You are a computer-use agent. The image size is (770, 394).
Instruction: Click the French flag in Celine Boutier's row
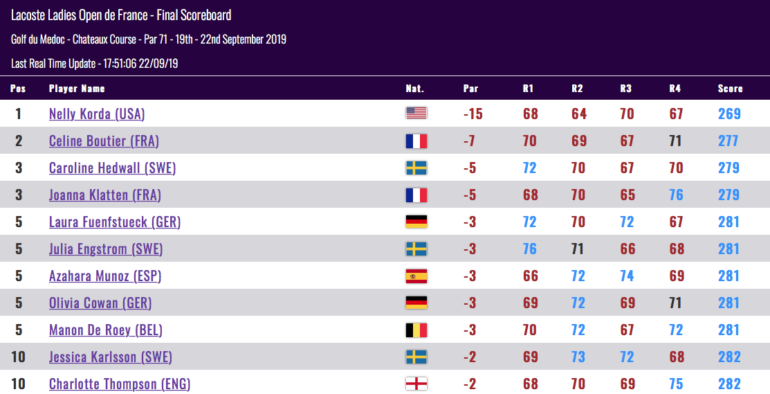416,141
